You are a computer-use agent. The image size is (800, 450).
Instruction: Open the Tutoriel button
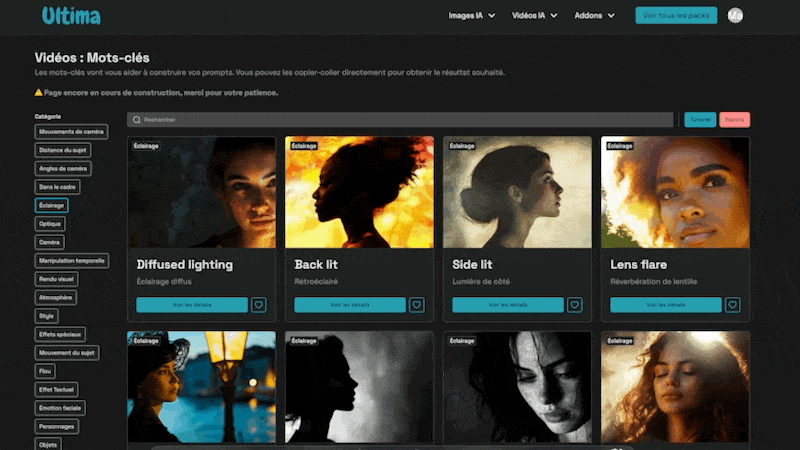click(700, 120)
